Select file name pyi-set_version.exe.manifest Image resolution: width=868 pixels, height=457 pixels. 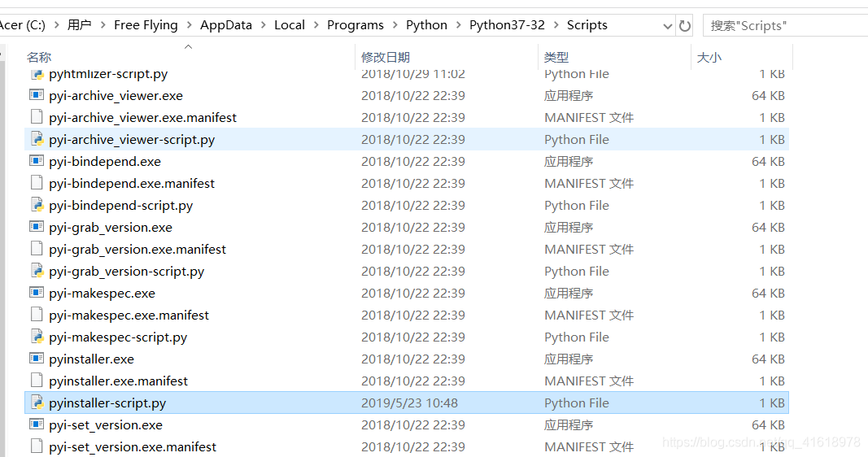[133, 447]
